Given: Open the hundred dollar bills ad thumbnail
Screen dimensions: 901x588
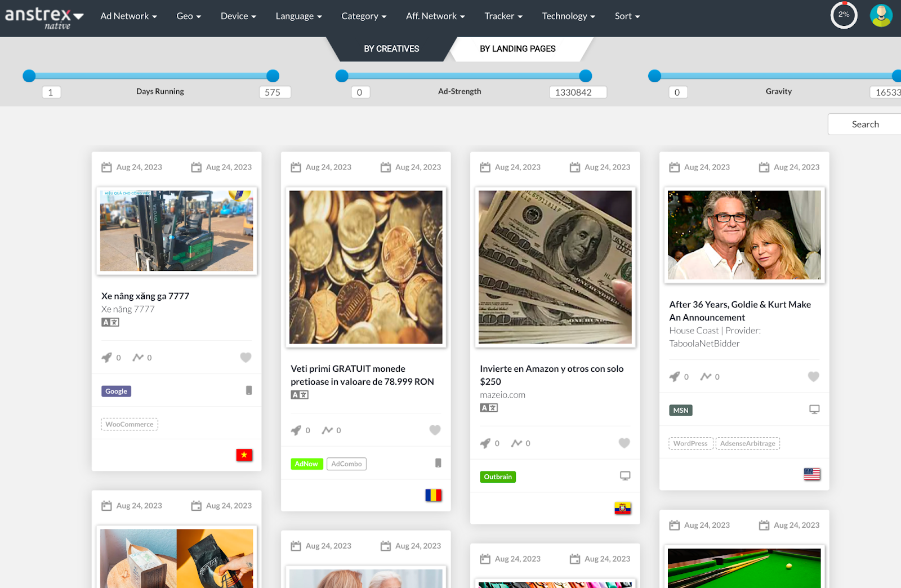Looking at the screenshot, I should (555, 267).
